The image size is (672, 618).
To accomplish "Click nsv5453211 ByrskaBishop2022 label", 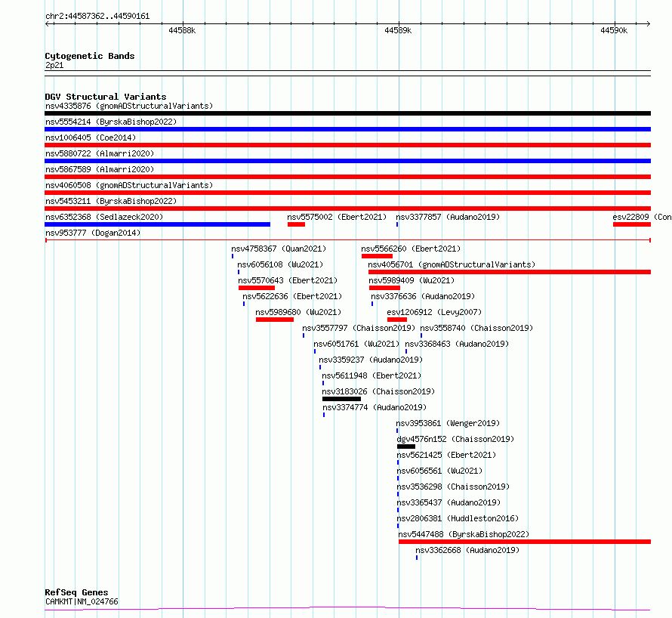I will coord(111,201).
